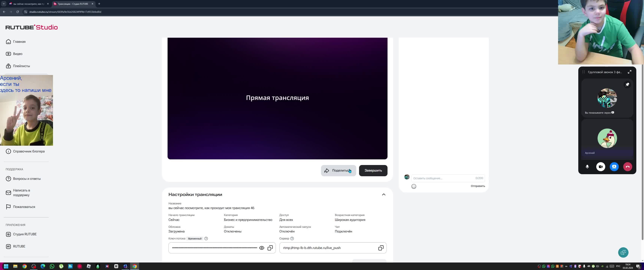Copy the stream key to the clipboard

coord(270,248)
